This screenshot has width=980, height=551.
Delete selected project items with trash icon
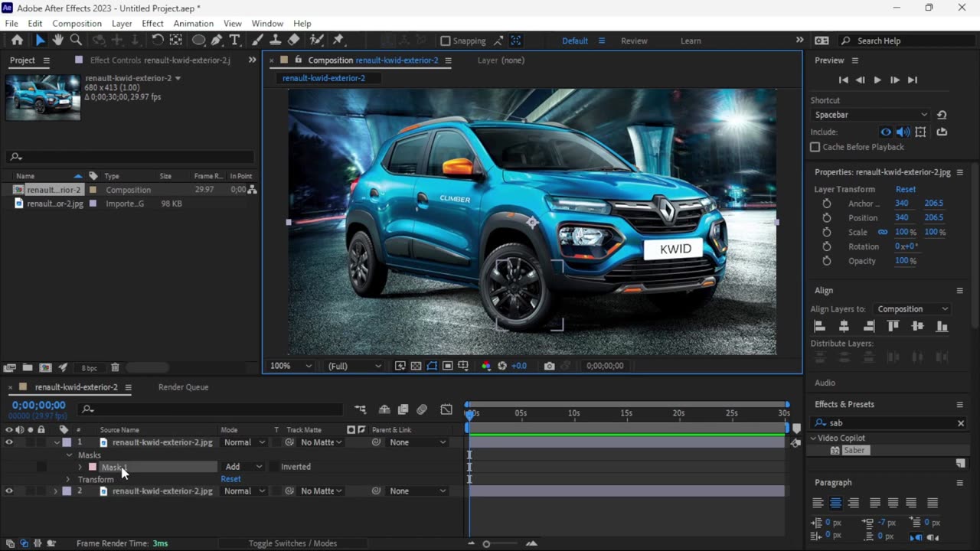click(x=115, y=368)
